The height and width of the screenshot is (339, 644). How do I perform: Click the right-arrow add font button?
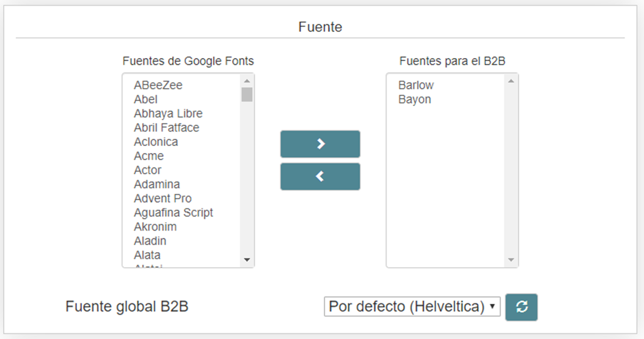click(320, 144)
